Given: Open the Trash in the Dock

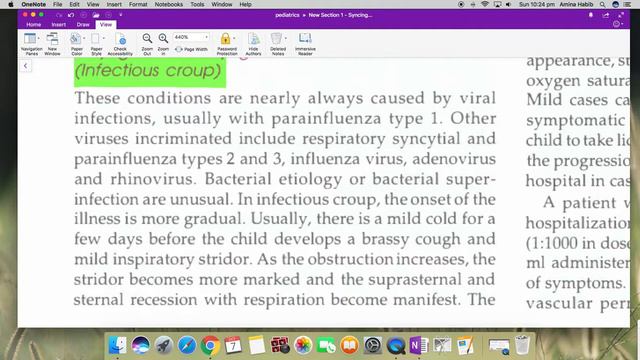Looking at the screenshot, I should click(x=522, y=345).
